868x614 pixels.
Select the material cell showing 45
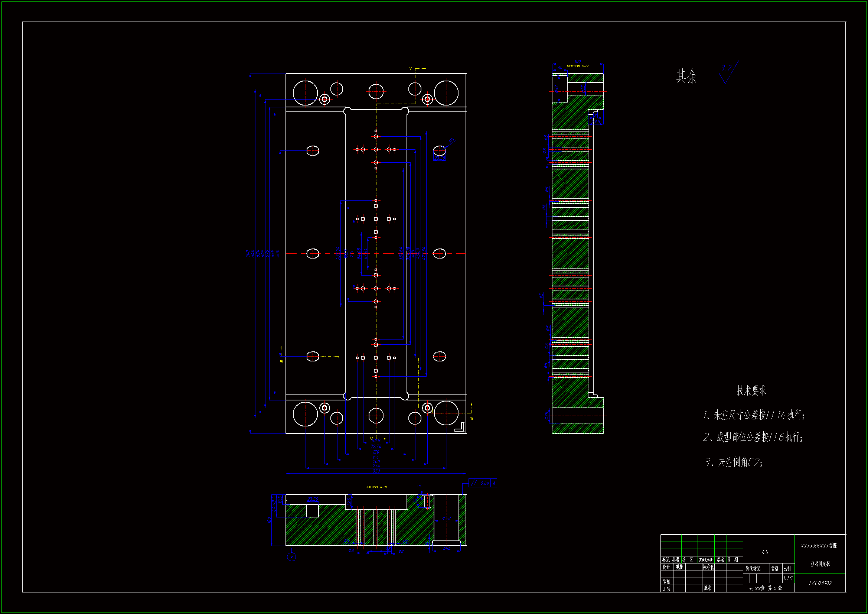(765, 552)
